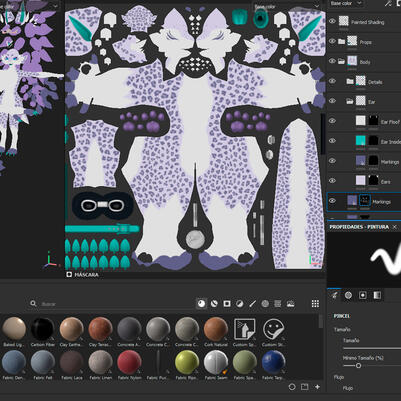Hide the Details folder layer

332,81
